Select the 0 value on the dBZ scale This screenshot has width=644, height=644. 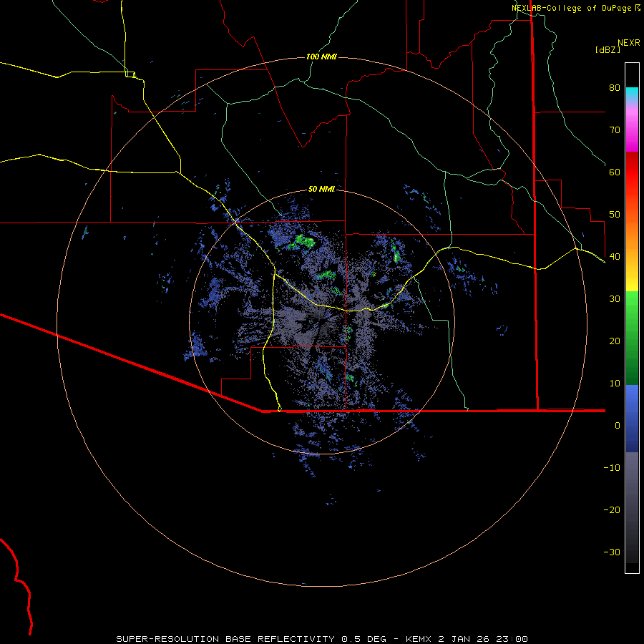click(618, 426)
